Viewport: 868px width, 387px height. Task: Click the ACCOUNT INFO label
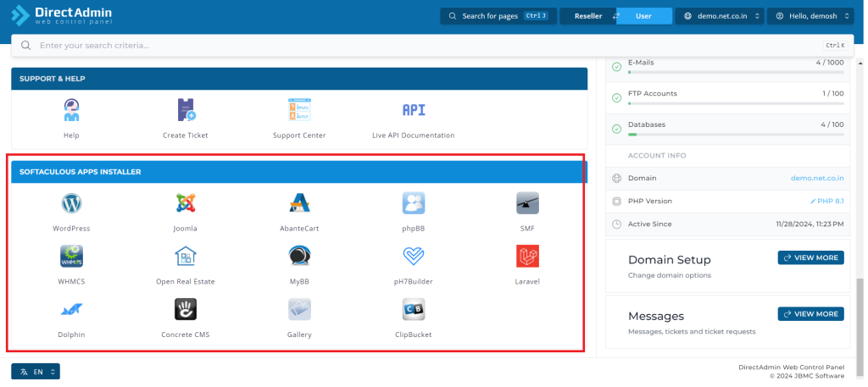click(657, 156)
